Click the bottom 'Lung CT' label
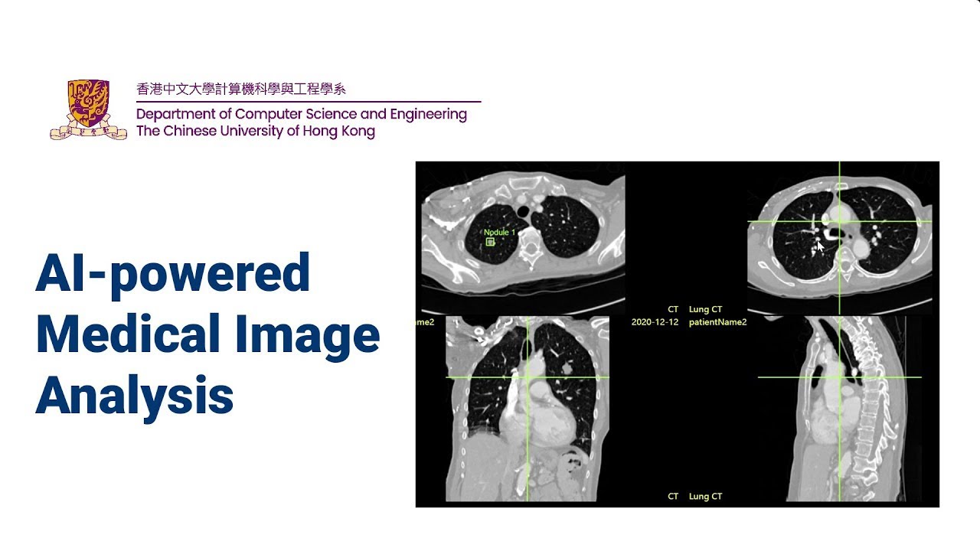Image resolution: width=980 pixels, height=551 pixels. [705, 497]
